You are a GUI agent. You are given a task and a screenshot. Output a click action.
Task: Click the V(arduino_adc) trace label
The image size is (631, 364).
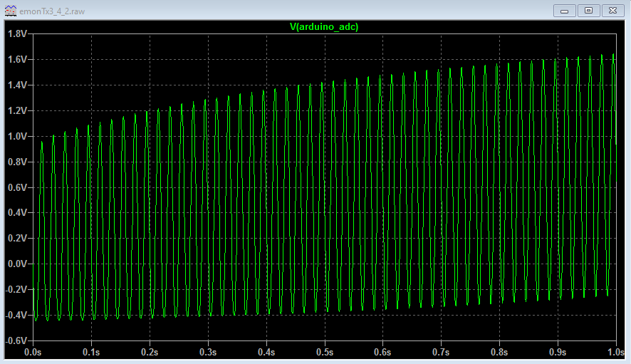pyautogui.click(x=324, y=27)
